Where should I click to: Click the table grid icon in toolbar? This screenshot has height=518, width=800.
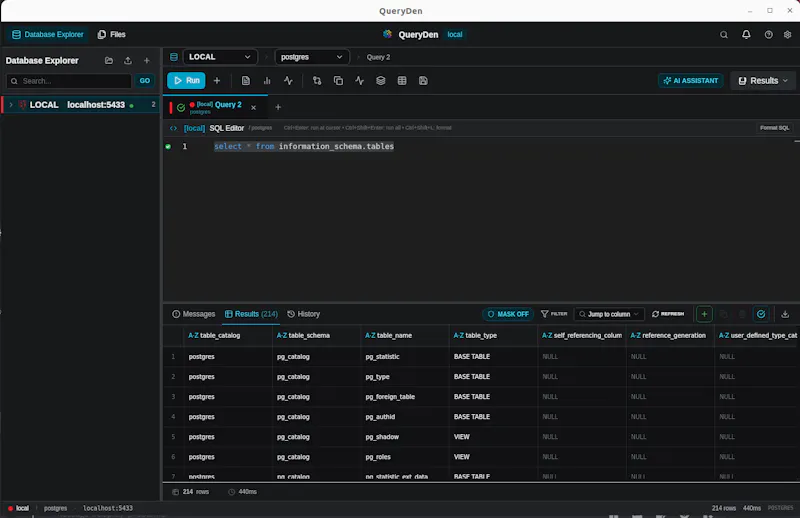402,81
